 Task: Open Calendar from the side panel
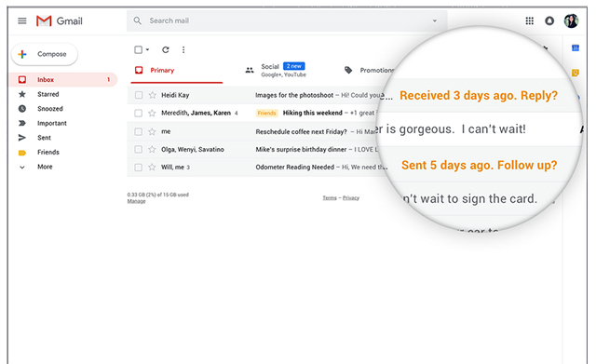(576, 47)
